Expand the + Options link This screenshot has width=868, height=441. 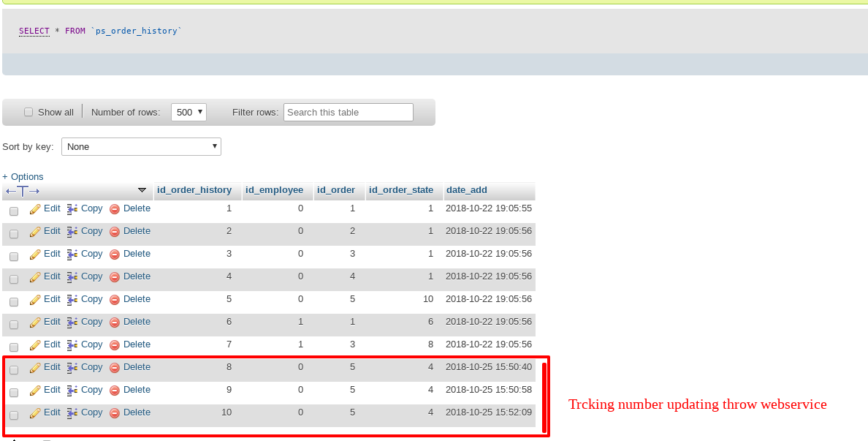point(23,176)
